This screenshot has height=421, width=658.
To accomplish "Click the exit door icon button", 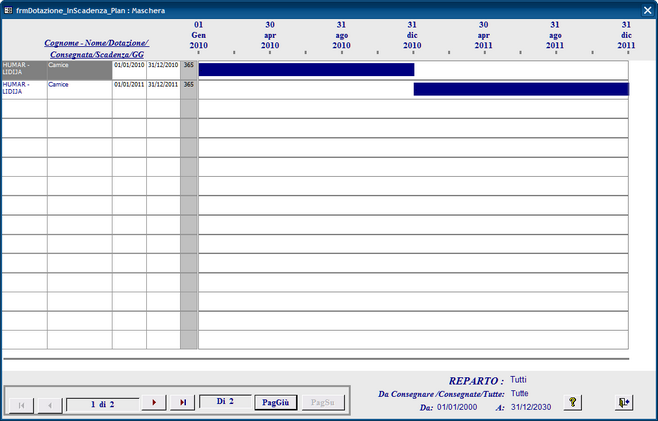I will pyautogui.click(x=624, y=402).
